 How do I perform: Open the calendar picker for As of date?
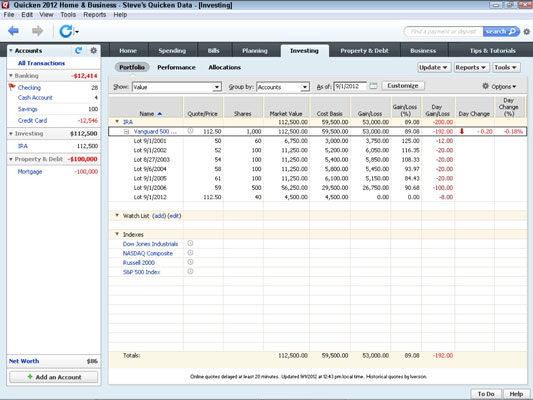click(373, 86)
